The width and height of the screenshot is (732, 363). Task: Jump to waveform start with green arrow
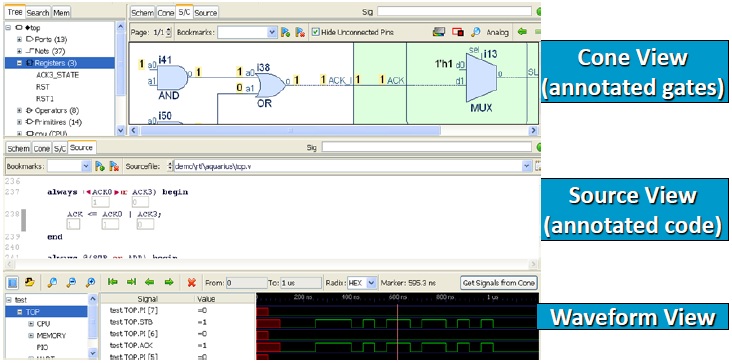tap(113, 282)
